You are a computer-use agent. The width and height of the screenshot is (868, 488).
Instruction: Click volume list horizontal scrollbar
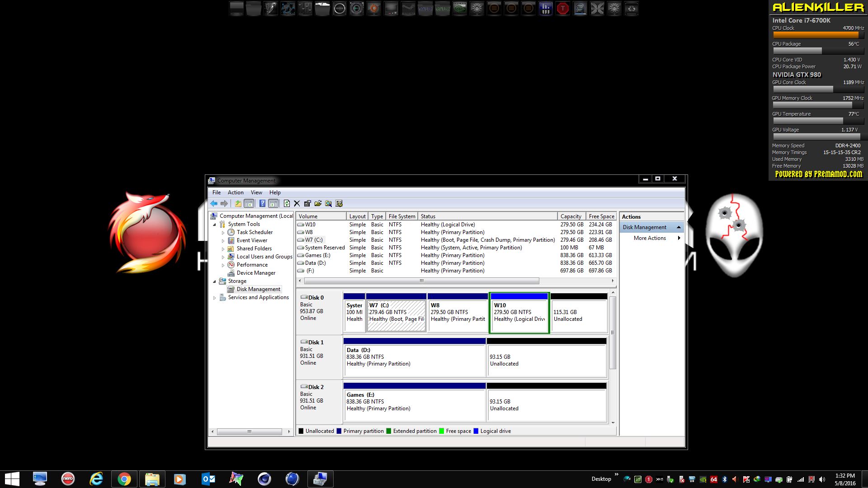click(421, 281)
